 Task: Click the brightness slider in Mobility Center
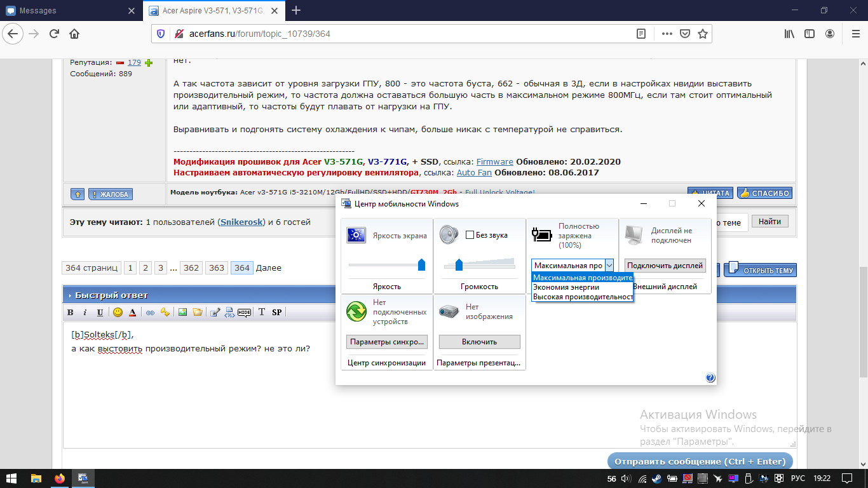coord(387,265)
